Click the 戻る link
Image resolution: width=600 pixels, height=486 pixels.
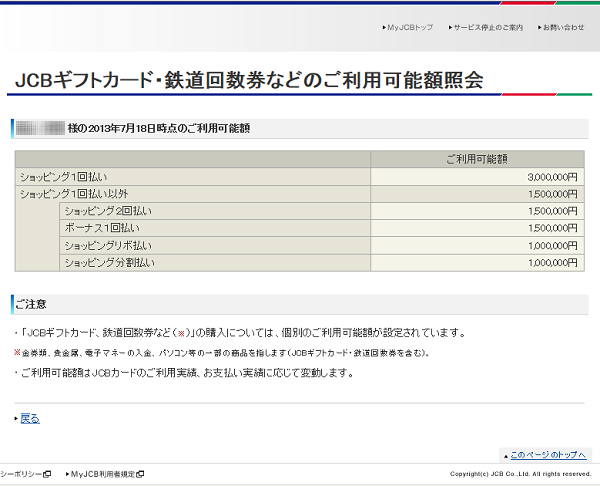click(30, 419)
